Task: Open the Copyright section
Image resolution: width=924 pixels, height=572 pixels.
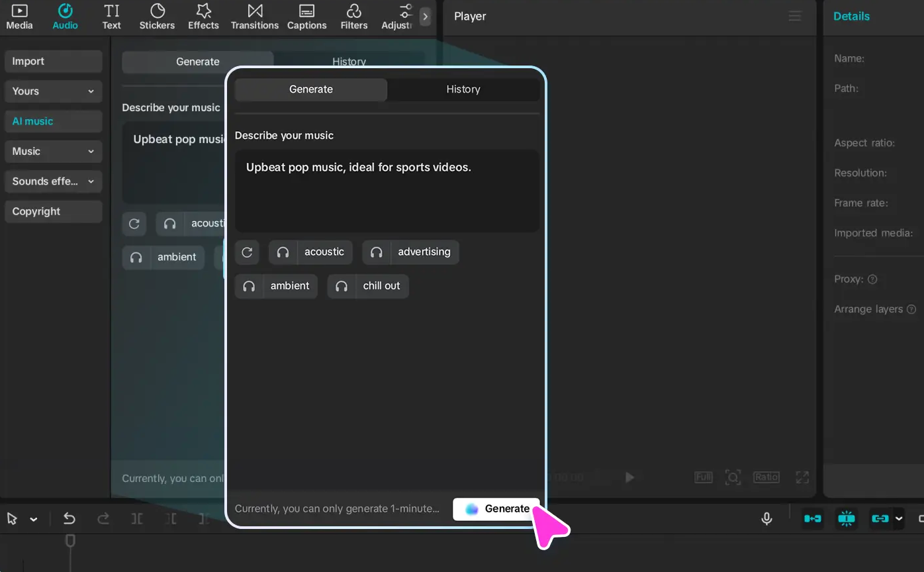Action: (53, 211)
